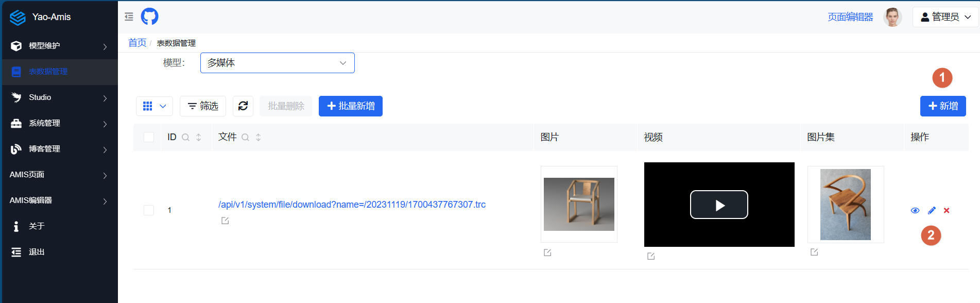This screenshot has width=980, height=303.
Task: Sort by the 文件 column sort arrows
Action: [259, 137]
